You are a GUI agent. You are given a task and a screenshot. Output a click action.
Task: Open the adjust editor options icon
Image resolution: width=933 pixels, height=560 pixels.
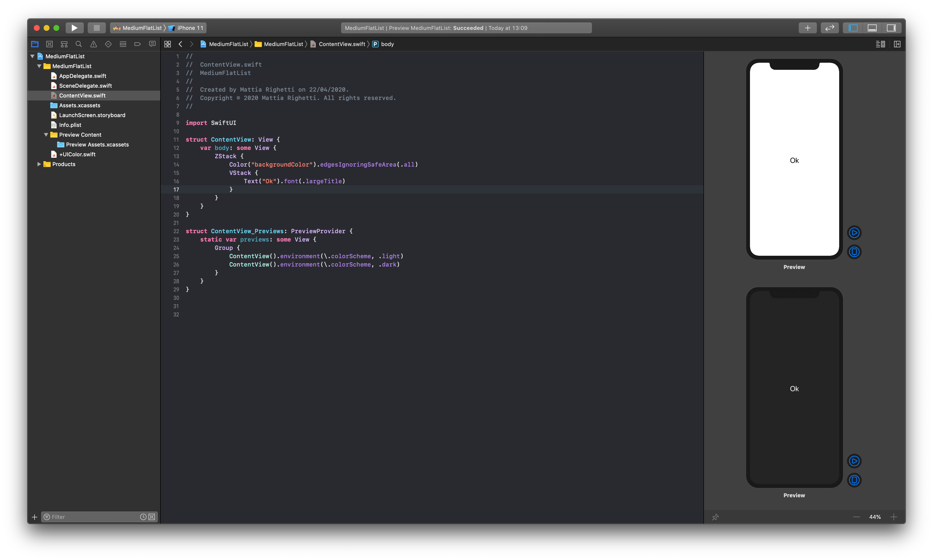pos(880,44)
